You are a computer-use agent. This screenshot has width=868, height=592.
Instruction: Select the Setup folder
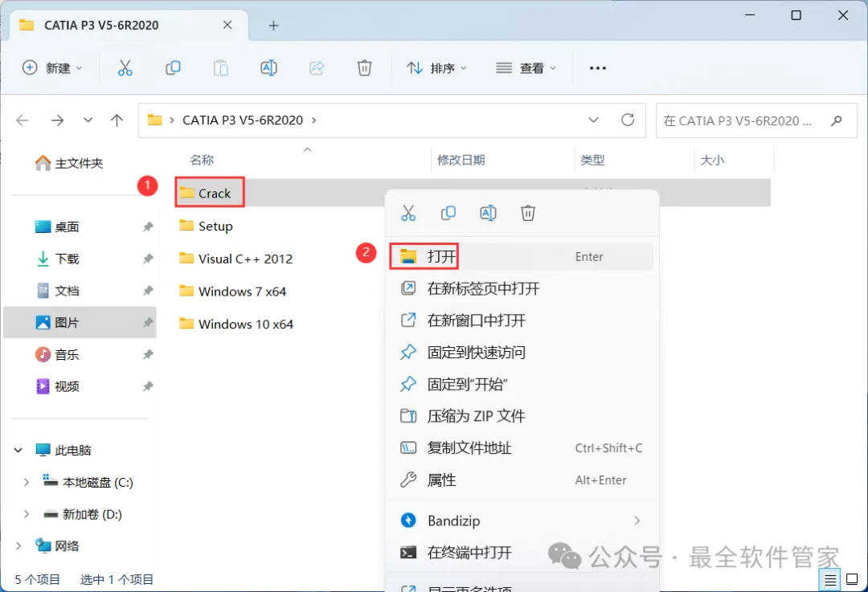206,227
